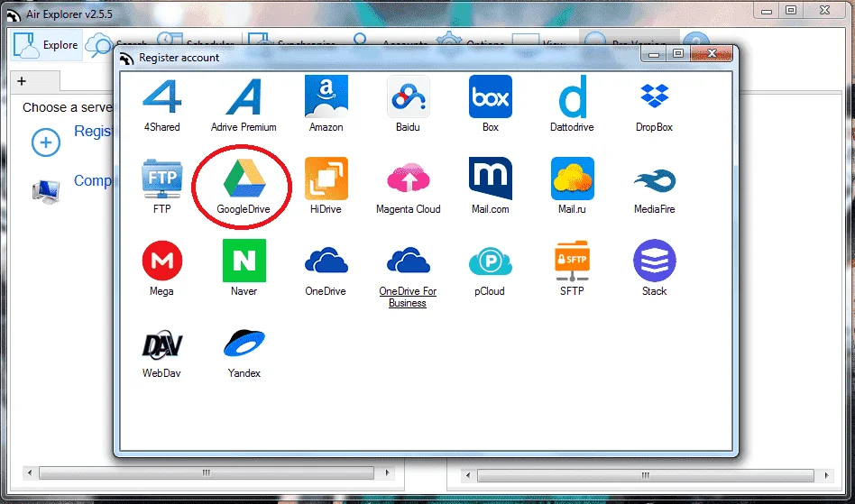Select Adrive Premium account type

pos(244,97)
